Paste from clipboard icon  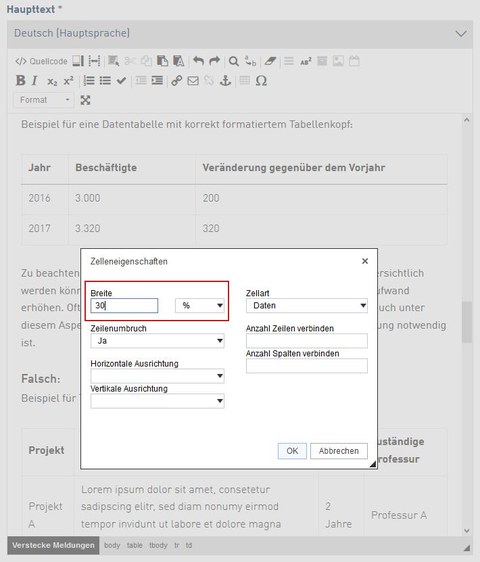162,61
